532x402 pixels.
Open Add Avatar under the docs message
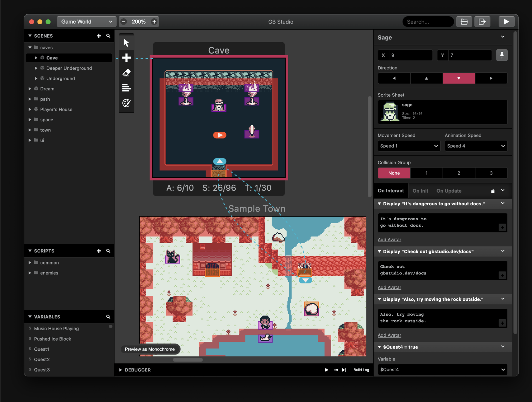tap(389, 287)
